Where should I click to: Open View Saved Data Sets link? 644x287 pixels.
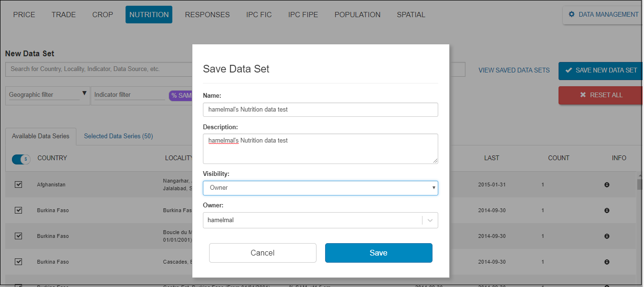pyautogui.click(x=514, y=70)
